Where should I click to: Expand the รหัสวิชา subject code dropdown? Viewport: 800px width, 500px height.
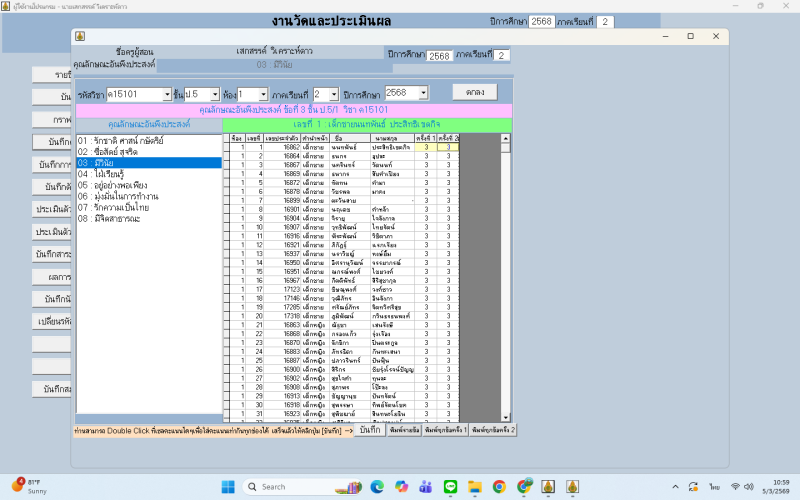click(x=167, y=94)
